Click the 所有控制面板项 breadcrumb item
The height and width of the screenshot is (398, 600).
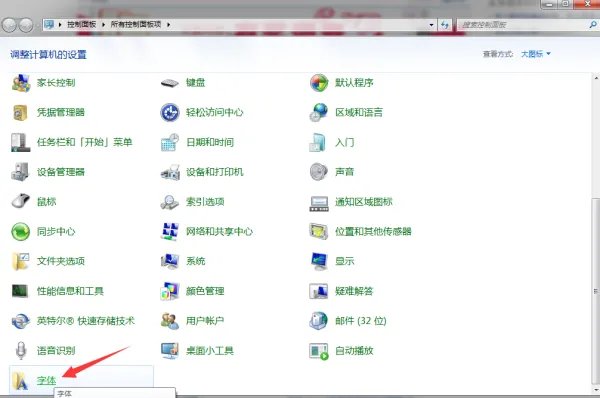(136, 24)
